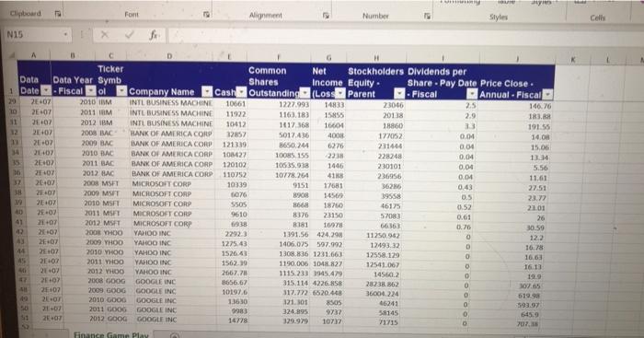Click IBM price close 146.76
The width and height of the screenshot is (644, 338).
(540, 106)
